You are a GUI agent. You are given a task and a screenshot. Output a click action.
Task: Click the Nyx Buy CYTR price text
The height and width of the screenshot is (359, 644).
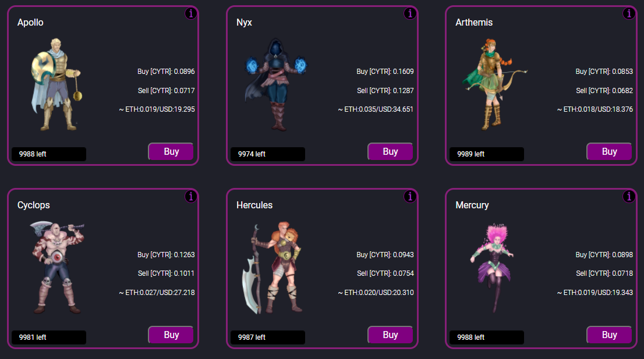(x=385, y=72)
